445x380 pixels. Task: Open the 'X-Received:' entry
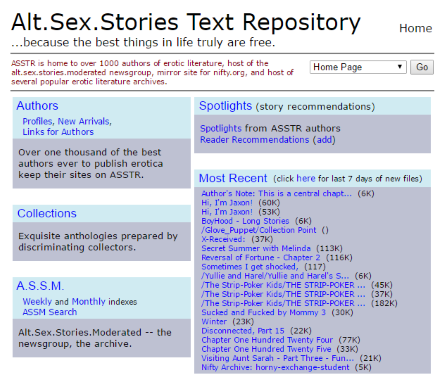pyautogui.click(x=223, y=239)
